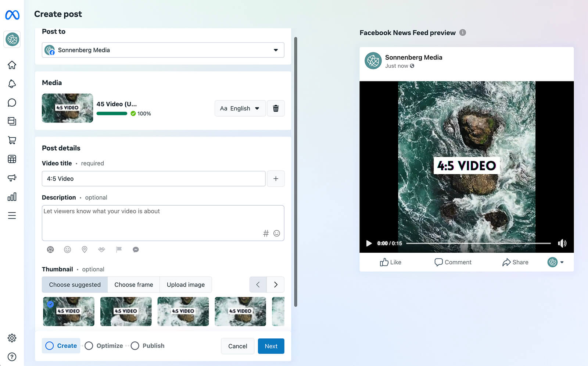Open Planner calendar grid icon
The width and height of the screenshot is (588, 366).
point(12,159)
